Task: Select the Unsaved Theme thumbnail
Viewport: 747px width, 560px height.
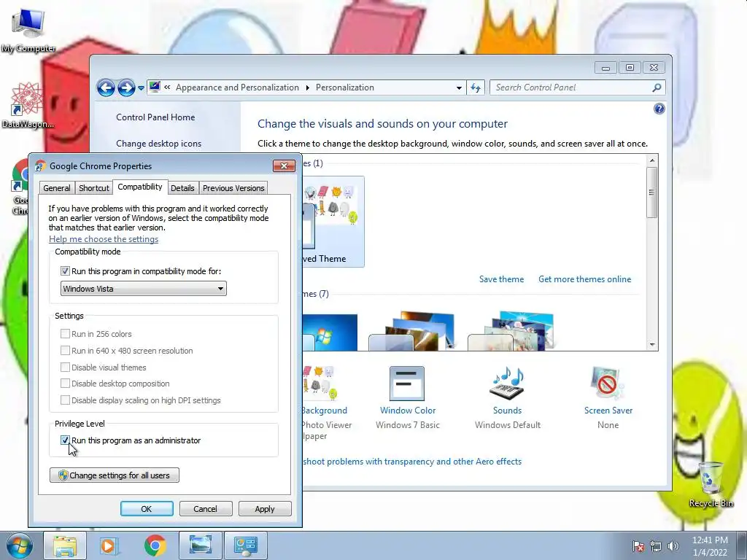Action: (333, 222)
